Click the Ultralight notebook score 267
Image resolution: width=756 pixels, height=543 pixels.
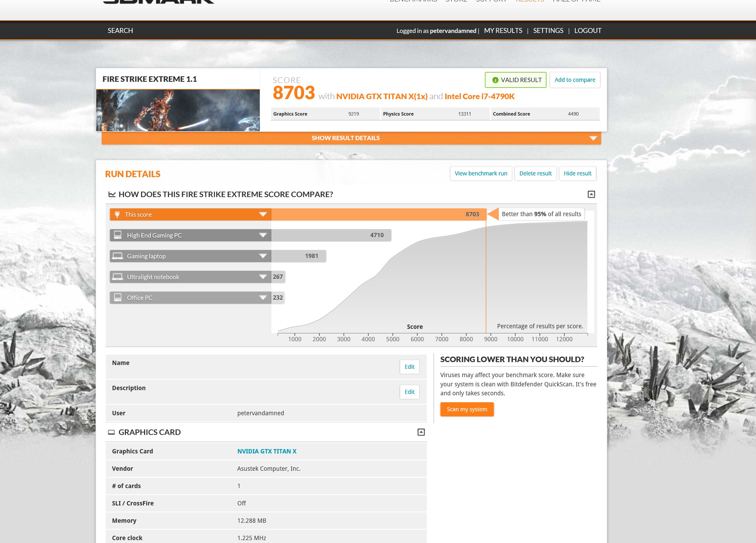(278, 277)
